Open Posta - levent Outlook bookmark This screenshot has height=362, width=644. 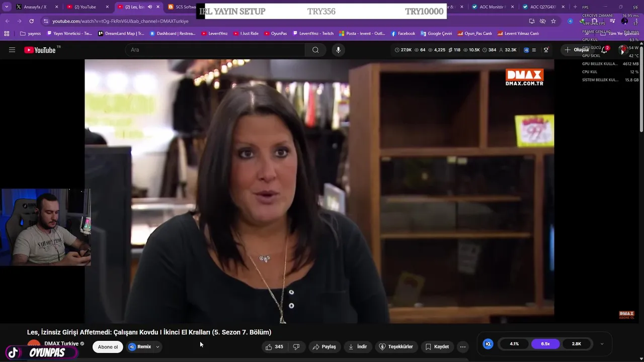click(362, 34)
